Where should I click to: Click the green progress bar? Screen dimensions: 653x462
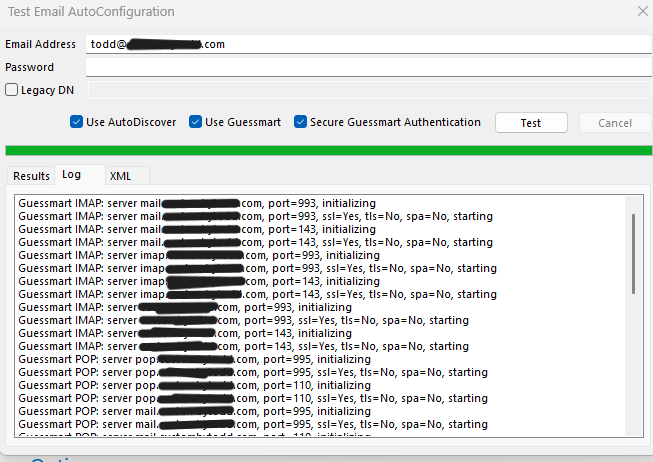329,150
